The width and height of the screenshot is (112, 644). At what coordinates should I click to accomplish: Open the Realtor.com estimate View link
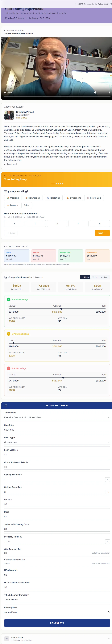pos(63,259)
